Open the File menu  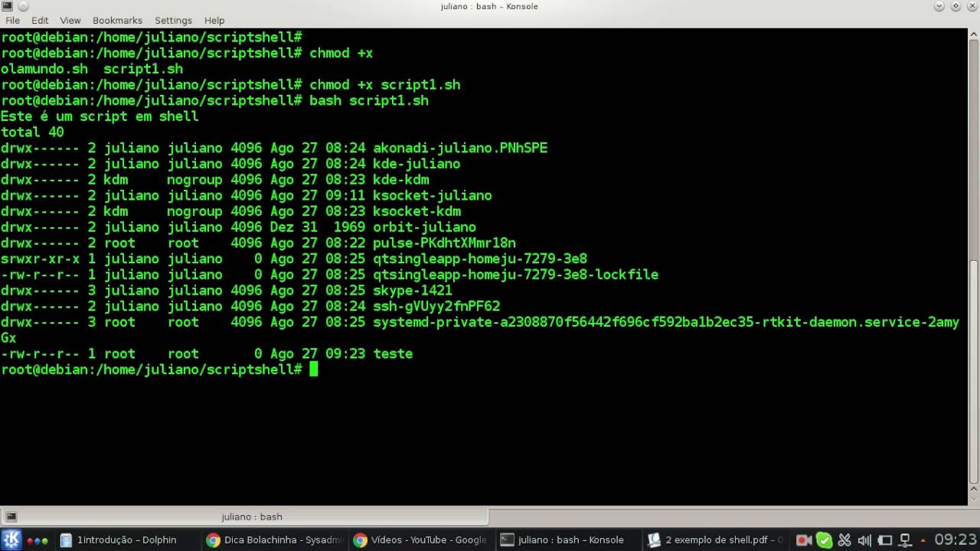(x=12, y=21)
